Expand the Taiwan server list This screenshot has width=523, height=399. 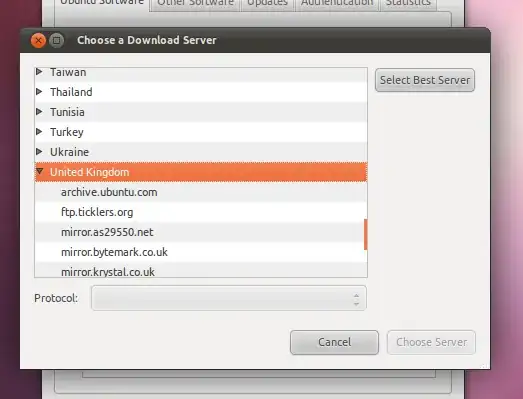(x=39, y=71)
